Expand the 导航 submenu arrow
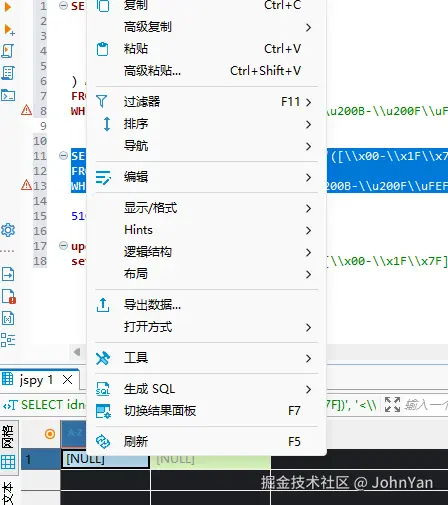 coord(308,146)
